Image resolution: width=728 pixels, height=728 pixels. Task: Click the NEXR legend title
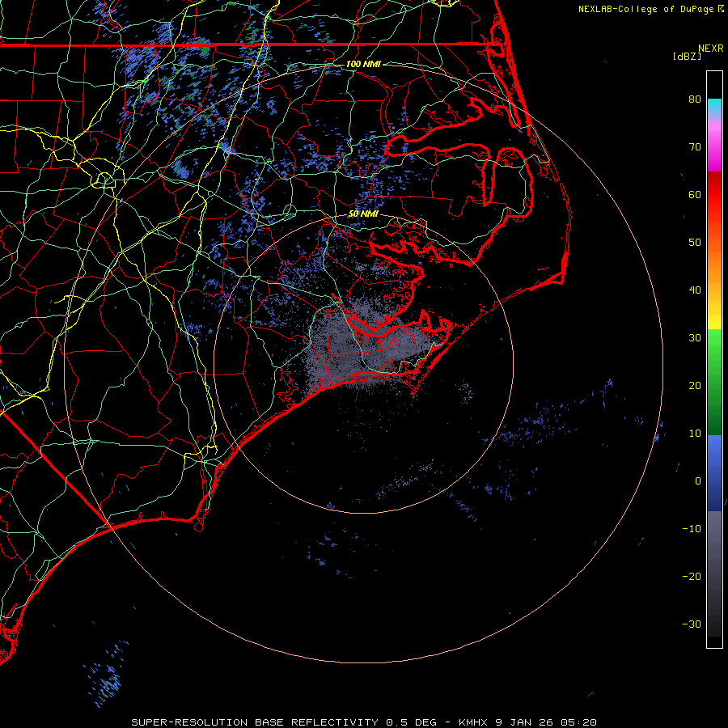pos(711,49)
